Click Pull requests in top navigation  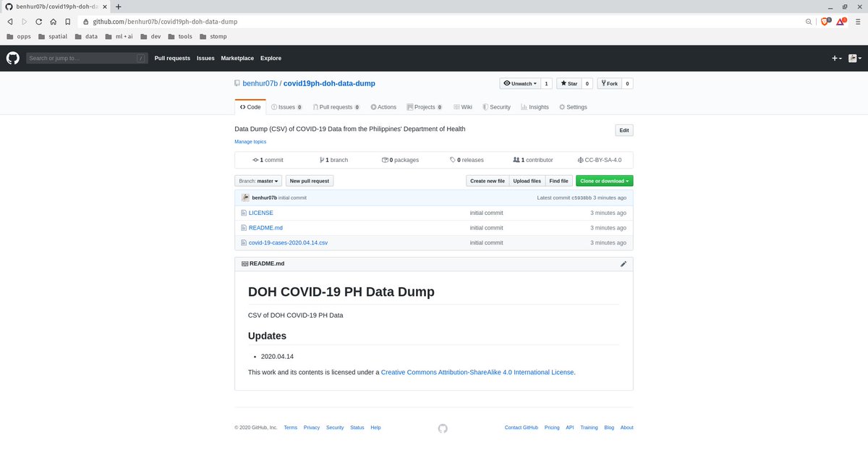[x=172, y=58]
